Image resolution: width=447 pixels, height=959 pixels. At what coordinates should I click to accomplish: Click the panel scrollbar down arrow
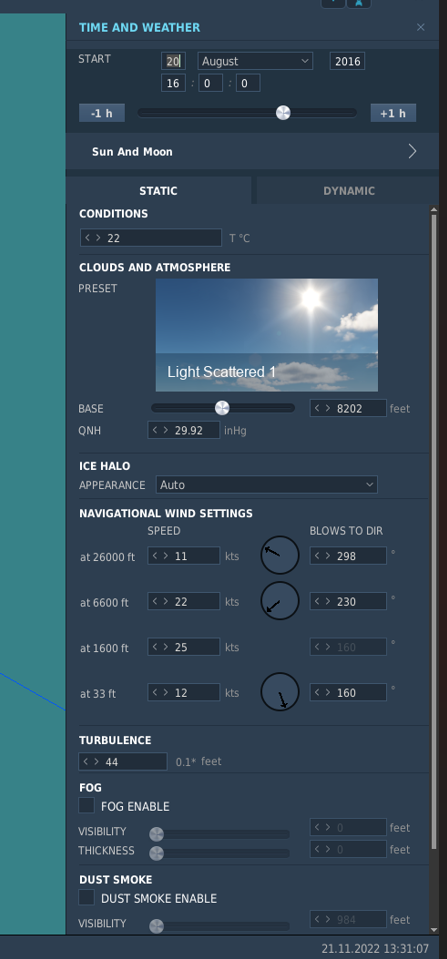(x=434, y=930)
